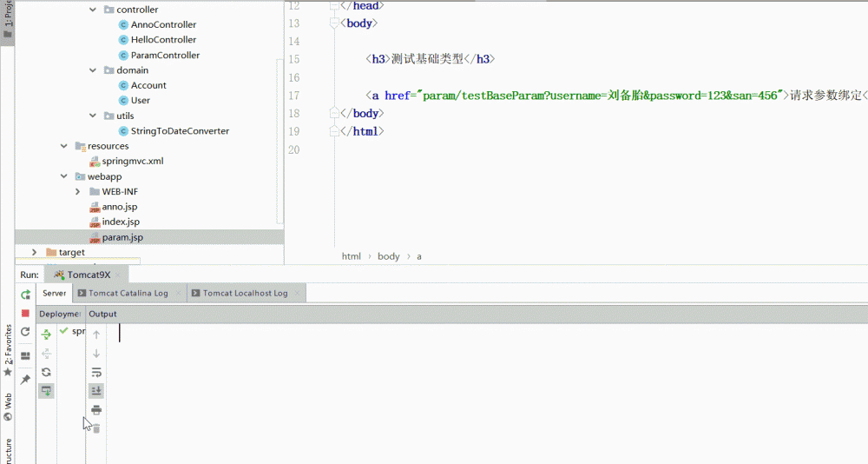Image resolution: width=868 pixels, height=464 pixels.
Task: Collapse the domain package folder
Action: pos(93,70)
